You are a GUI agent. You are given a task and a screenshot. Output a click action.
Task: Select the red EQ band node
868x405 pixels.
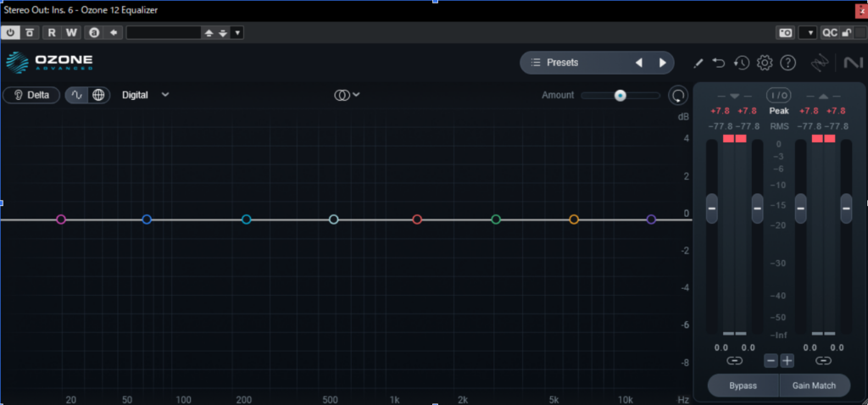tap(417, 219)
